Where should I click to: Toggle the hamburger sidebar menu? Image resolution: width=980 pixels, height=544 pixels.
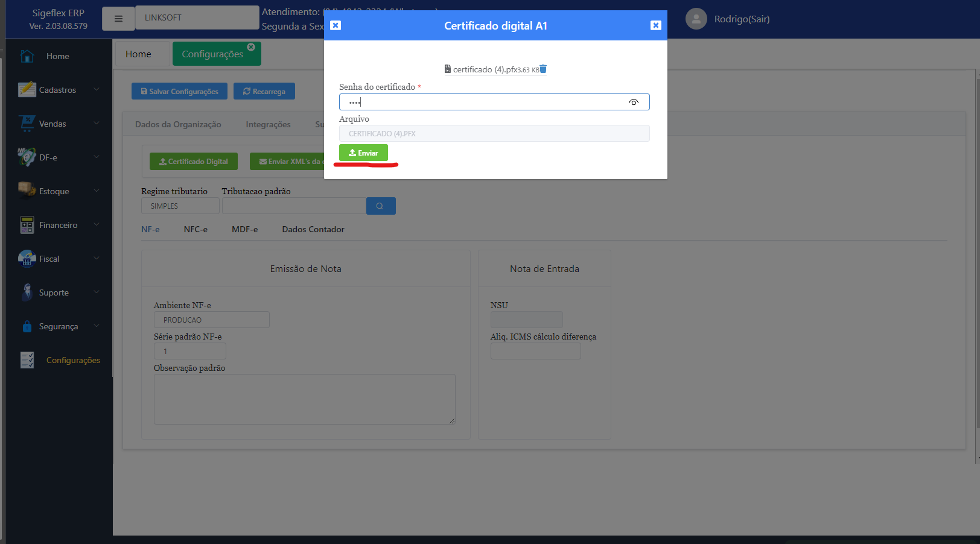(x=118, y=19)
